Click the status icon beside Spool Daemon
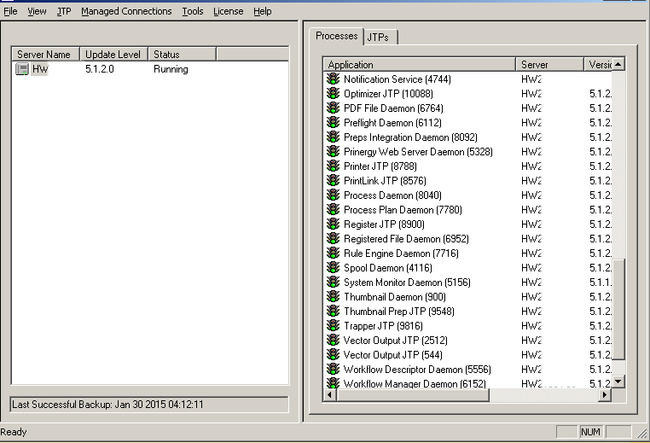Image resolution: width=650 pixels, height=443 pixels. point(333,268)
